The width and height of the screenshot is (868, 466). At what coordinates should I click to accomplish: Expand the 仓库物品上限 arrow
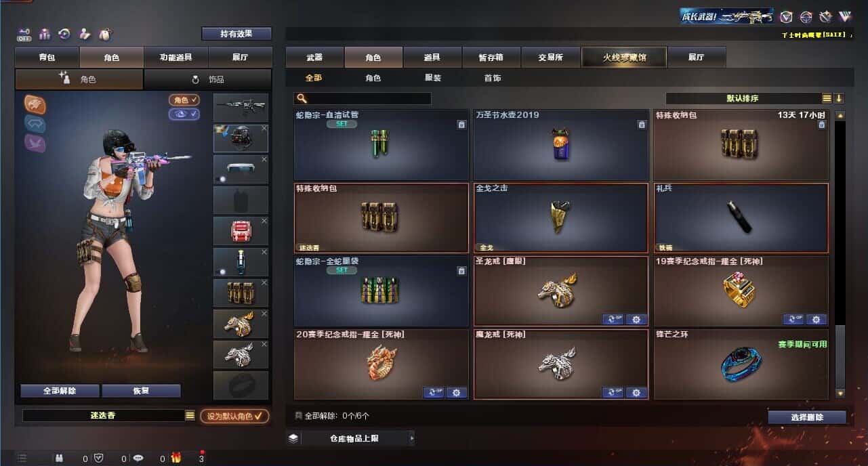(411, 438)
